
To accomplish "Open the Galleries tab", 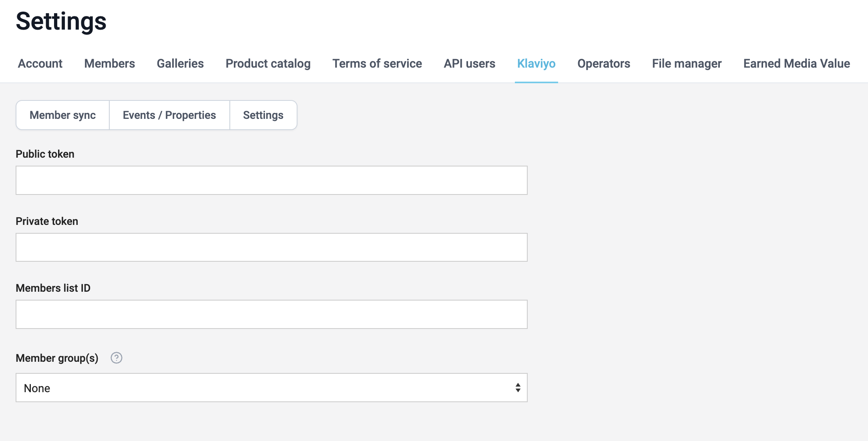I will point(180,64).
